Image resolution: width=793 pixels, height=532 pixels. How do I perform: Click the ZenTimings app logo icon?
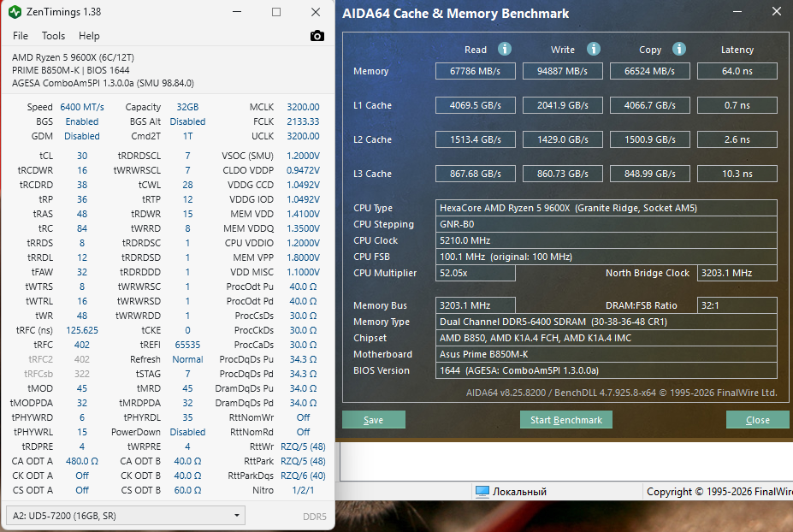[x=15, y=12]
